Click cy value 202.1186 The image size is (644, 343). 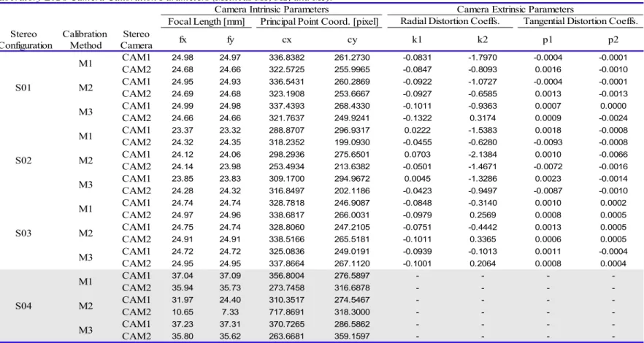tap(352, 190)
